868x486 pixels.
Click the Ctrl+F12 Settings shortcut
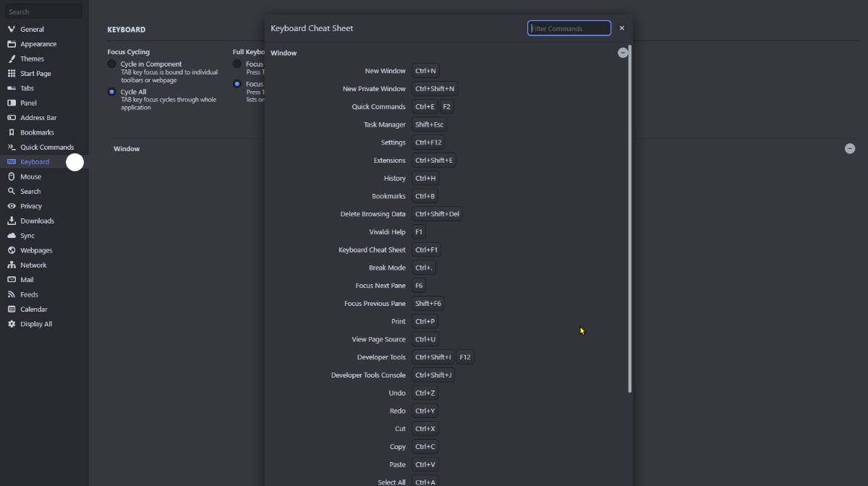tap(428, 142)
